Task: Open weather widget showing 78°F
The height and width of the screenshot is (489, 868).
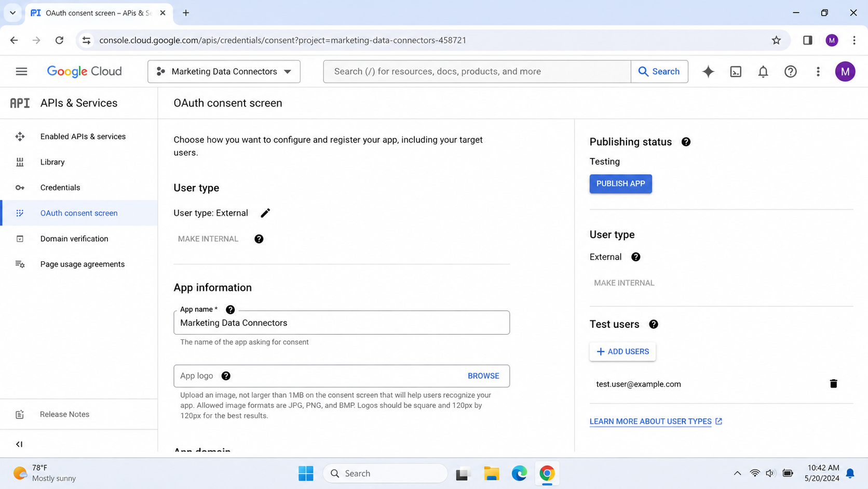Action: 45,473
